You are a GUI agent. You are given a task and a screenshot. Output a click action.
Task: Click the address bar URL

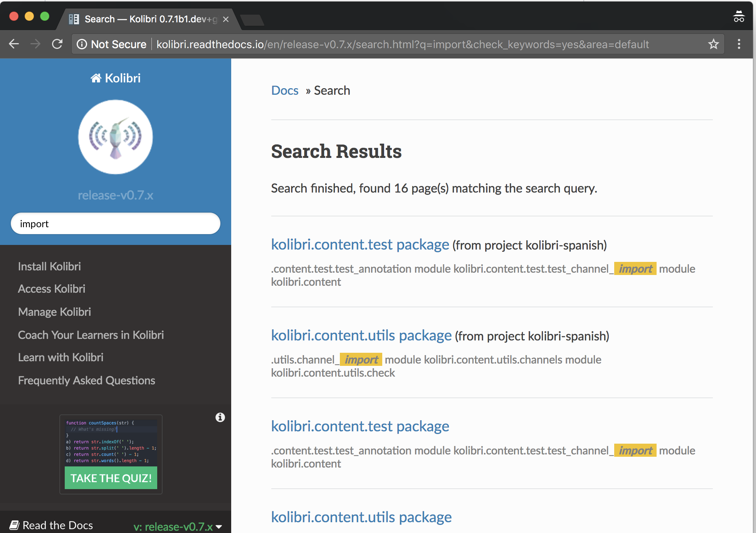(403, 44)
